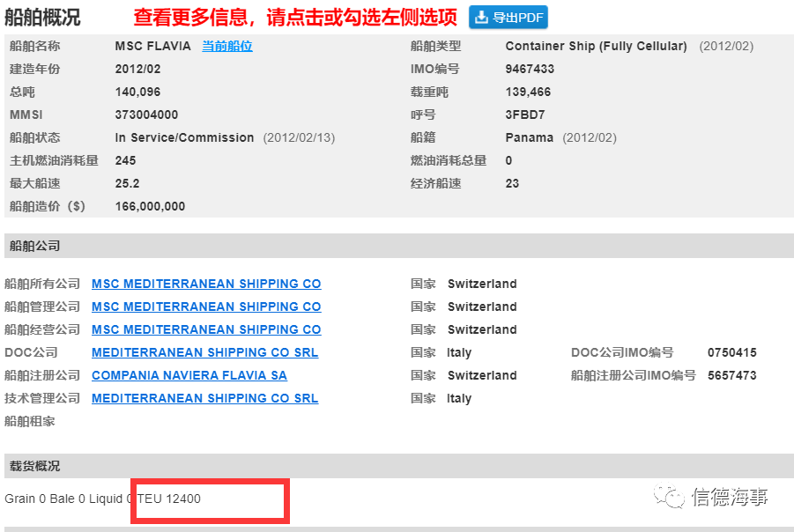Select status In Service/Commission text
Image resolution: width=794 pixels, height=532 pixels.
[x=184, y=137]
